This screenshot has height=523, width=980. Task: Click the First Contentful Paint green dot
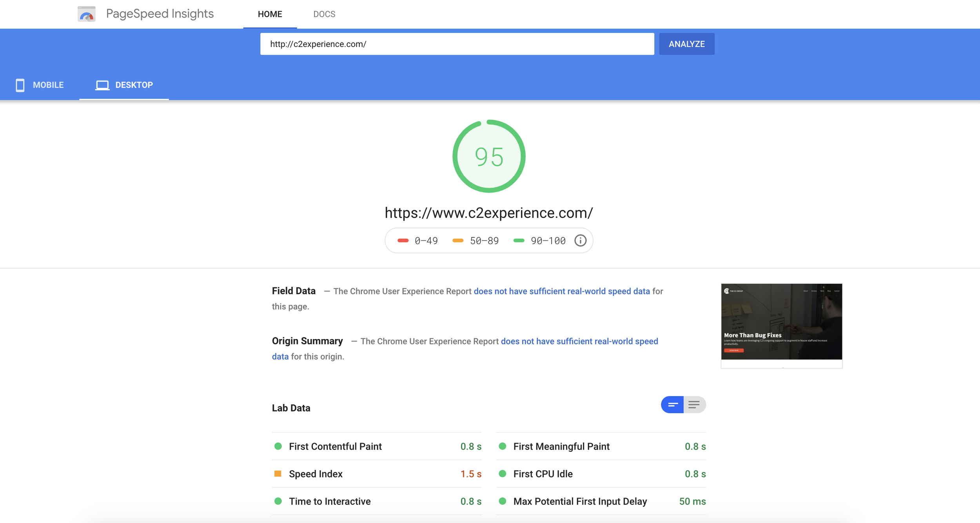click(x=278, y=446)
